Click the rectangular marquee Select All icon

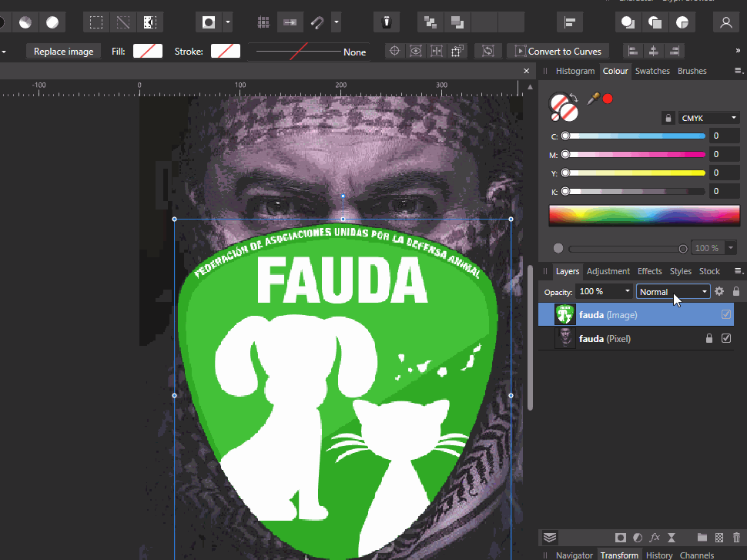(x=96, y=22)
